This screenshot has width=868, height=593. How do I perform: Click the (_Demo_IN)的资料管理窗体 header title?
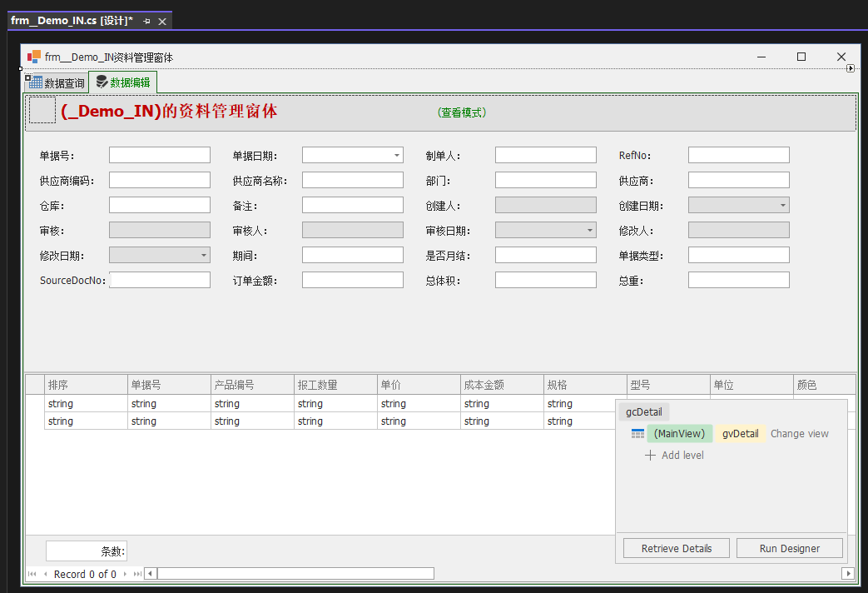click(x=169, y=111)
